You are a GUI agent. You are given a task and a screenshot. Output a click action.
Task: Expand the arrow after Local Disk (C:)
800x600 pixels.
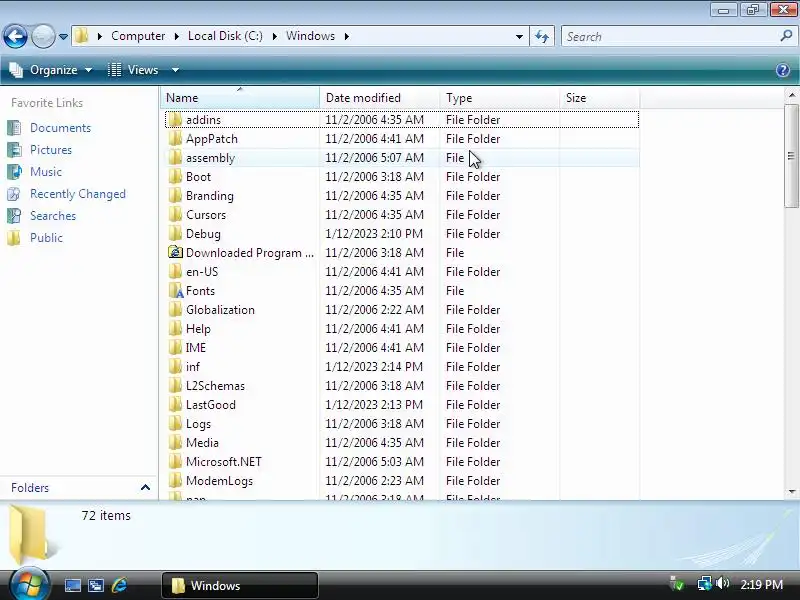[x=274, y=36]
